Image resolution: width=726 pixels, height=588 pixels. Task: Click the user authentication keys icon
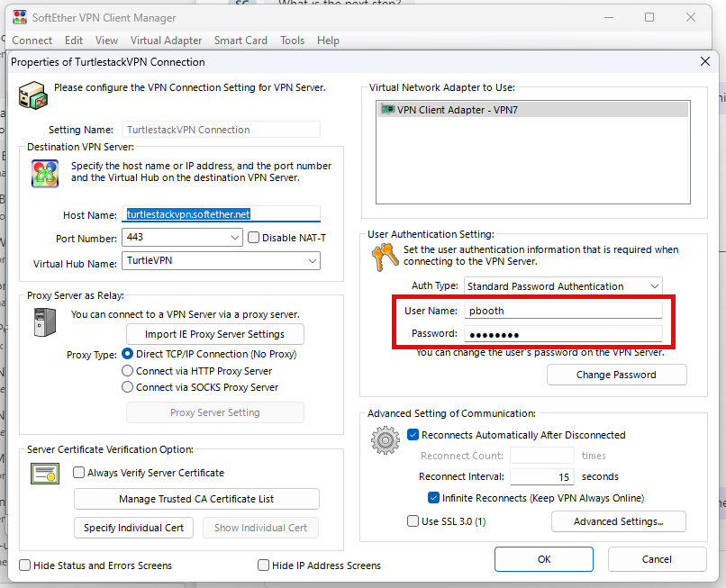tap(385, 257)
